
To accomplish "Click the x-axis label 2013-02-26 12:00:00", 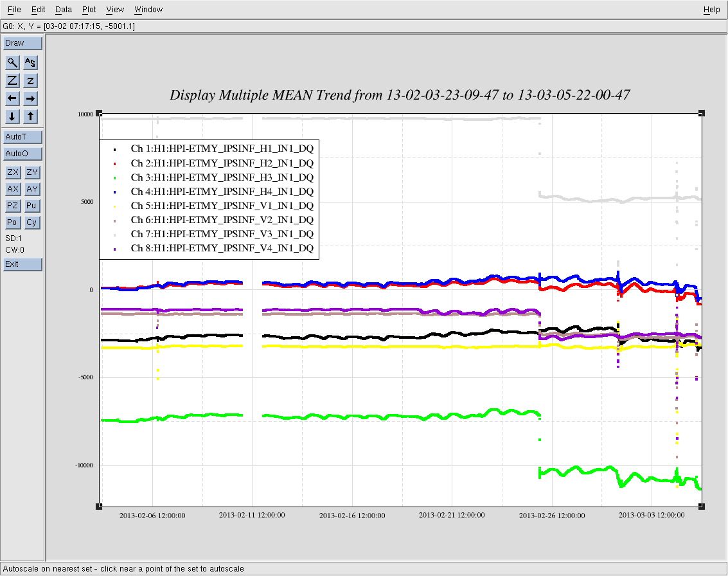I will point(552,516).
